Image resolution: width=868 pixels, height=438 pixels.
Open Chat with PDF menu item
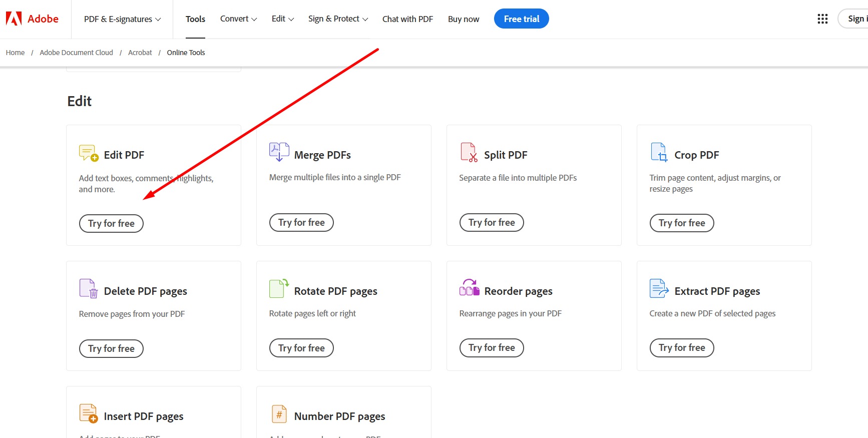click(407, 19)
